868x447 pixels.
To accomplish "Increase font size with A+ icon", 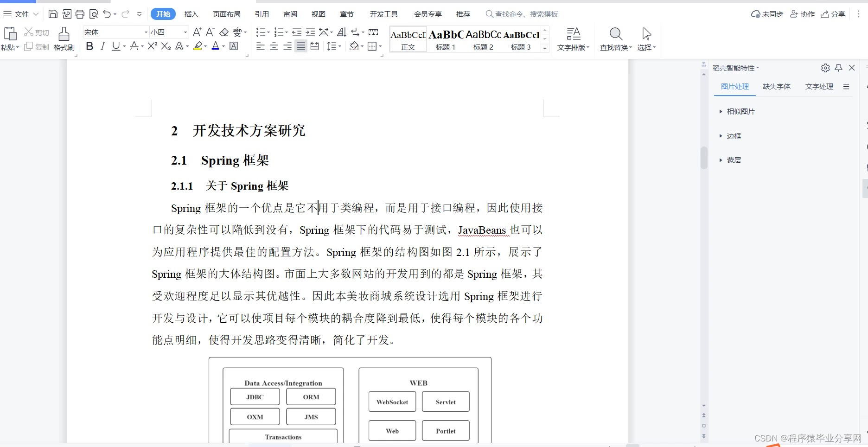I will (x=197, y=32).
